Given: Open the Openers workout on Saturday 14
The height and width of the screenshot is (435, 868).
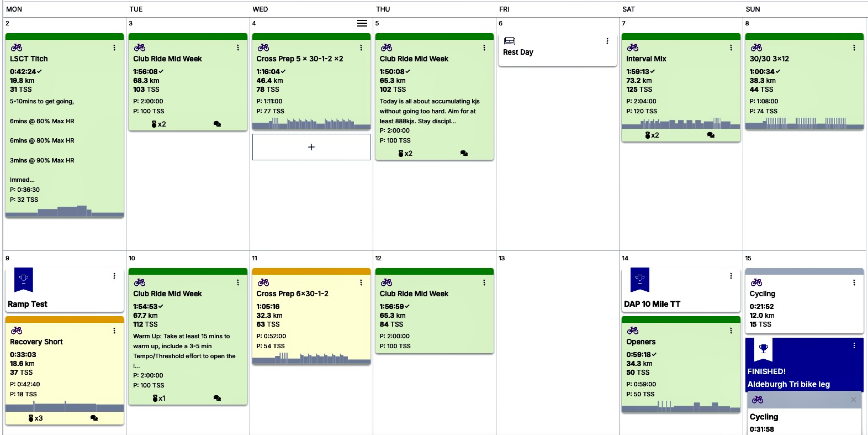Looking at the screenshot, I should pyautogui.click(x=641, y=342).
